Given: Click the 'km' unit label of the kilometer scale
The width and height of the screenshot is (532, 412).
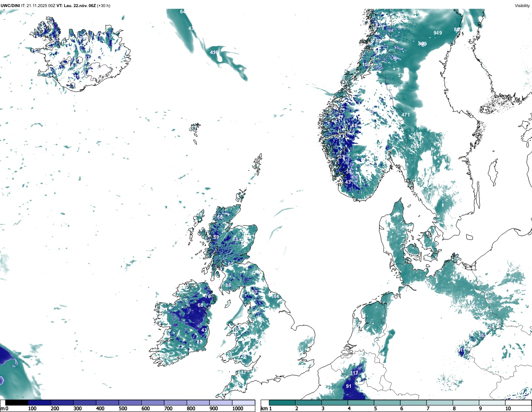Looking at the screenshot, I should coord(264,409).
